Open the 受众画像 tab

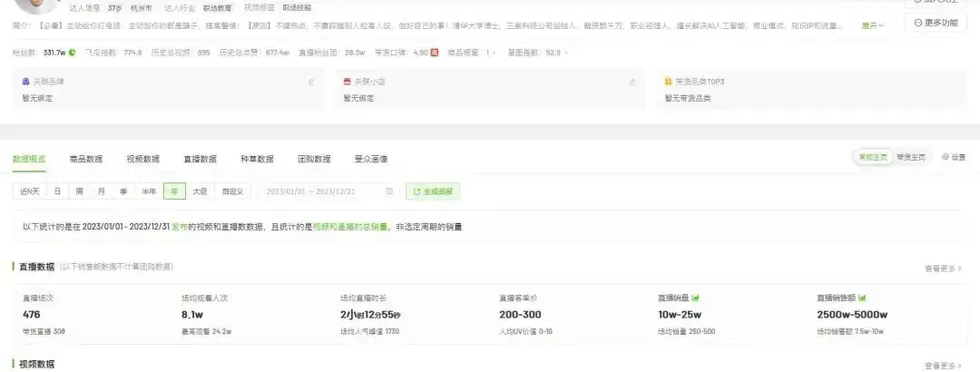pyautogui.click(x=371, y=159)
